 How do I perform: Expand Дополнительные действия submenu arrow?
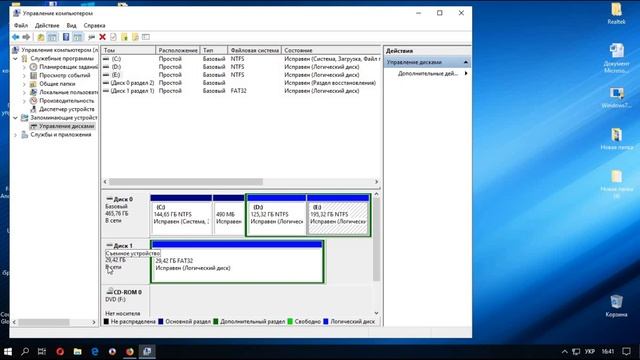point(466,73)
